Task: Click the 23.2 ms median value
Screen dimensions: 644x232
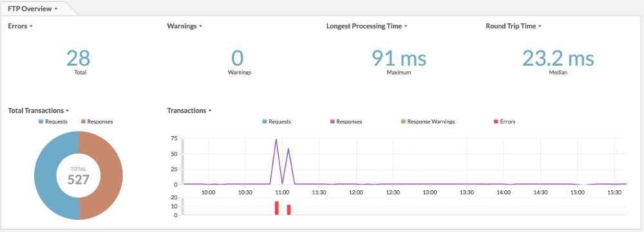Action: click(558, 58)
